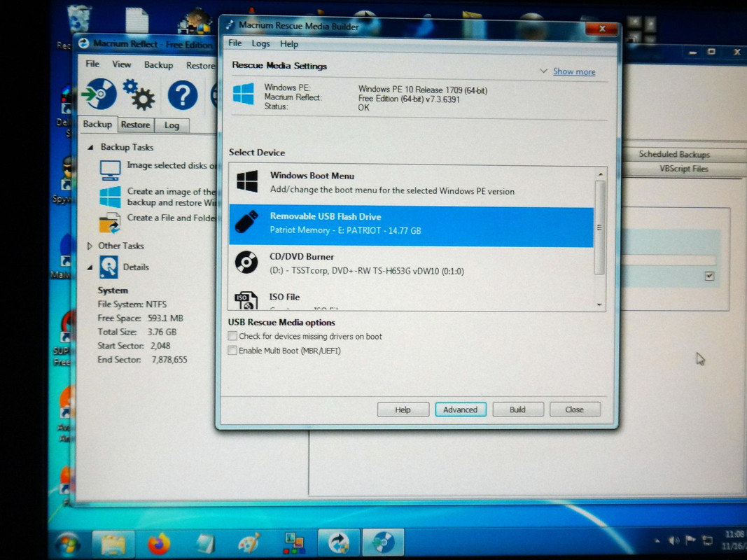The image size is (747, 560).
Task: Toggle the checked box in the background window
Action: (709, 276)
